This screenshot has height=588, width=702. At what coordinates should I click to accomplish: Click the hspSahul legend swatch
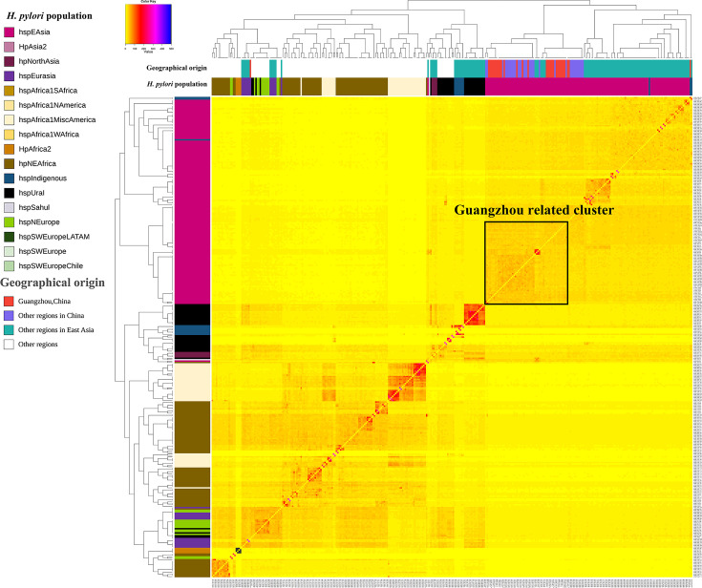[x=9, y=208]
